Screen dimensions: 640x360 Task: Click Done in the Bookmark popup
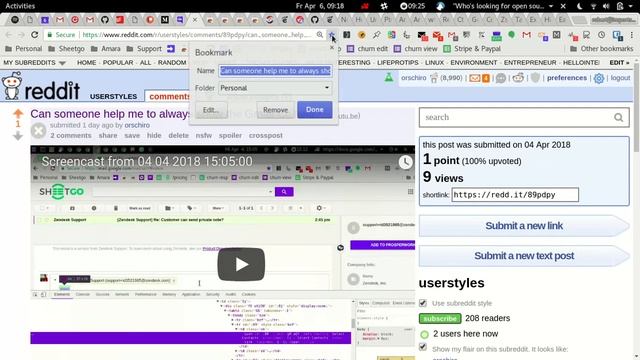click(x=315, y=110)
